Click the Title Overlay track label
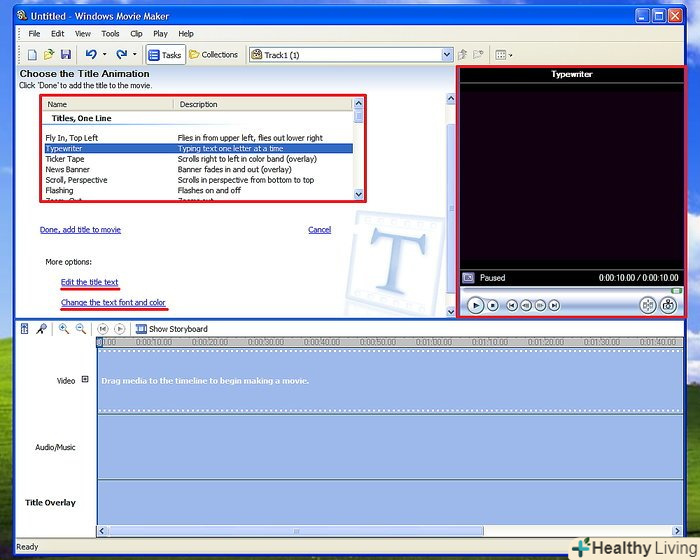Image resolution: width=700 pixels, height=560 pixels. coord(50,503)
